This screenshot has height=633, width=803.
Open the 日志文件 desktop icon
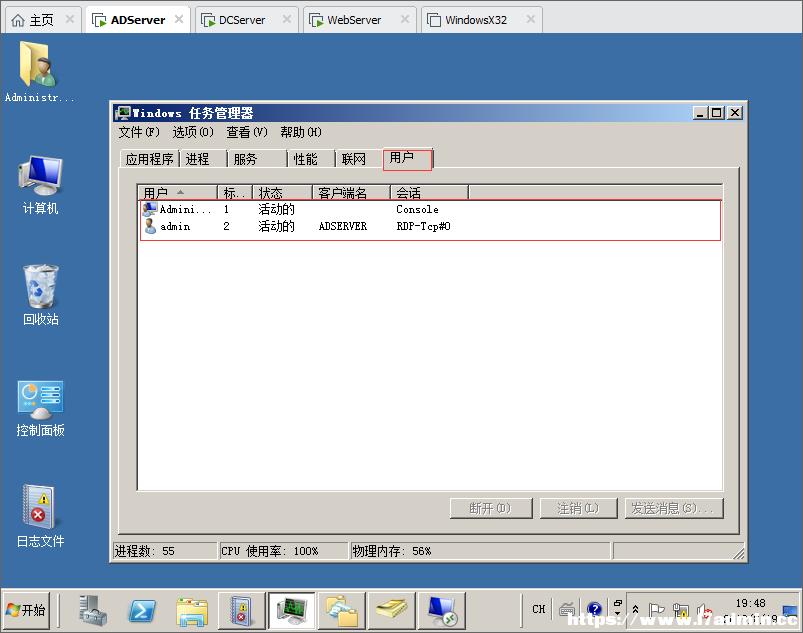[x=40, y=517]
